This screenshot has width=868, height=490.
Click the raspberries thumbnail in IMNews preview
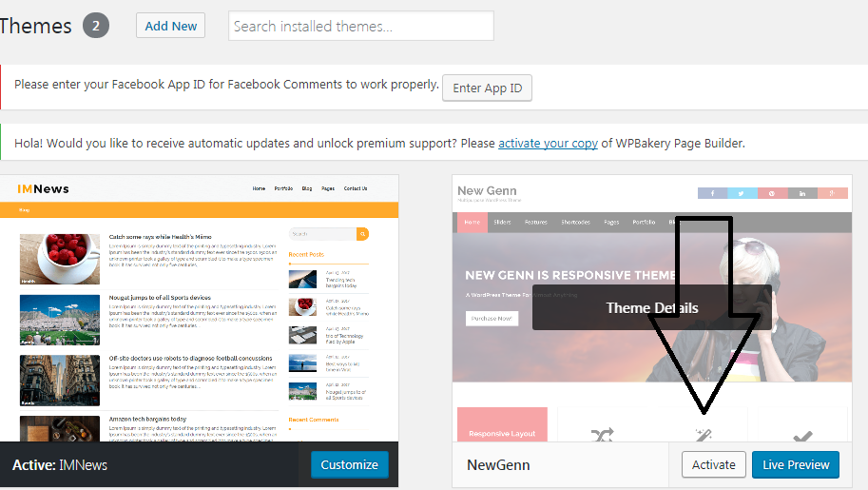click(59, 259)
